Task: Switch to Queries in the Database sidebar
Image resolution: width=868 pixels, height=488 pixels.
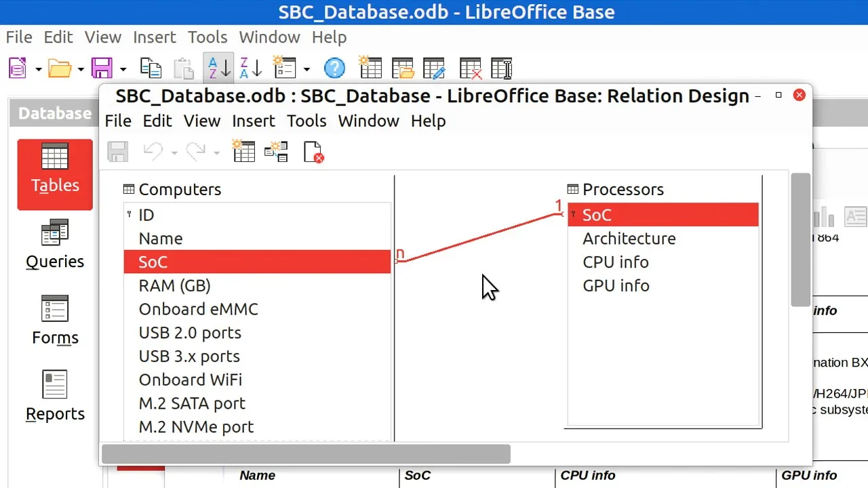Action: pos(55,245)
